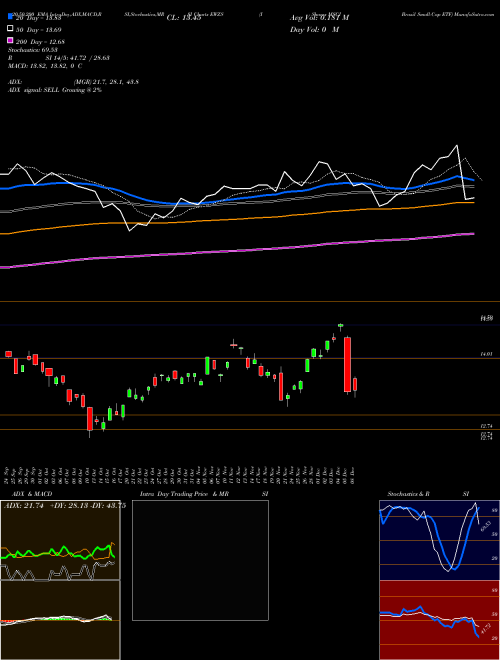
Task: Click the 'ADX & MACD' panel title
Action: coord(32,494)
